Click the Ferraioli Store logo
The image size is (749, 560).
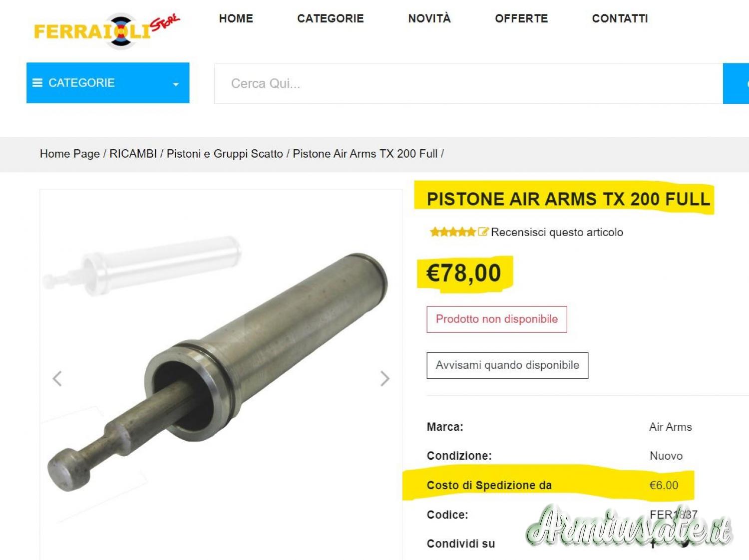click(x=107, y=31)
